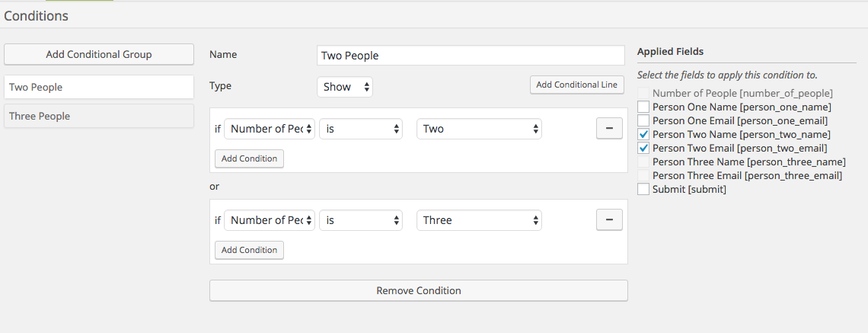Open the value dropdown showing Two
The image size is (868, 333).
pos(479,129)
